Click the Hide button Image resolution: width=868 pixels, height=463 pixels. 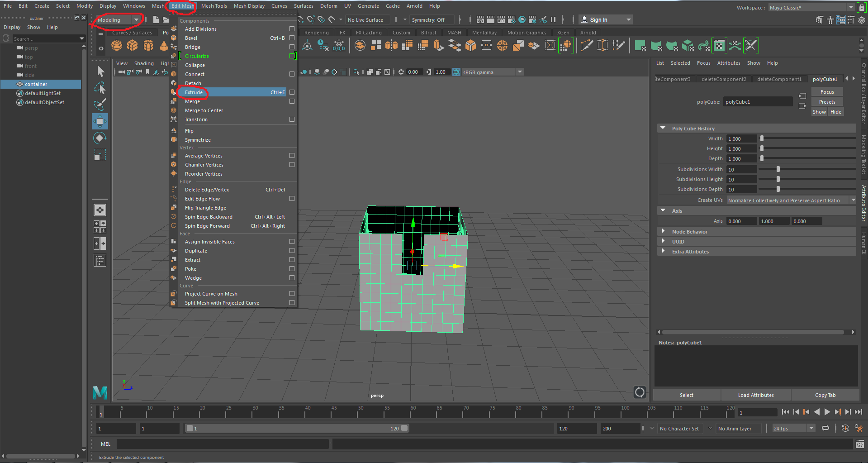click(835, 112)
